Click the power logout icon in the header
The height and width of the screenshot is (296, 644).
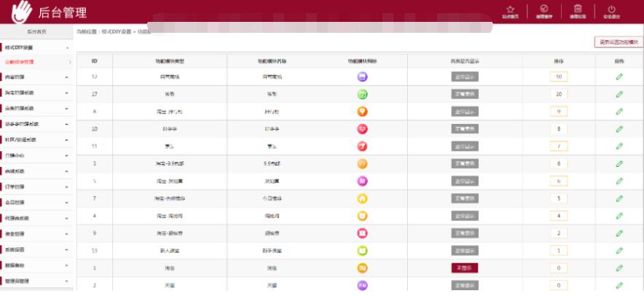(610, 9)
